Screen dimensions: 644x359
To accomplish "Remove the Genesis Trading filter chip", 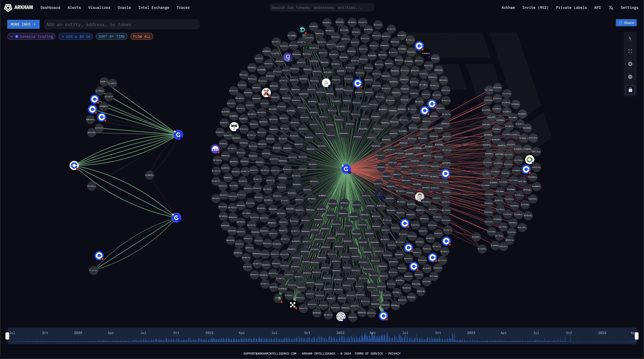I will click(x=11, y=36).
